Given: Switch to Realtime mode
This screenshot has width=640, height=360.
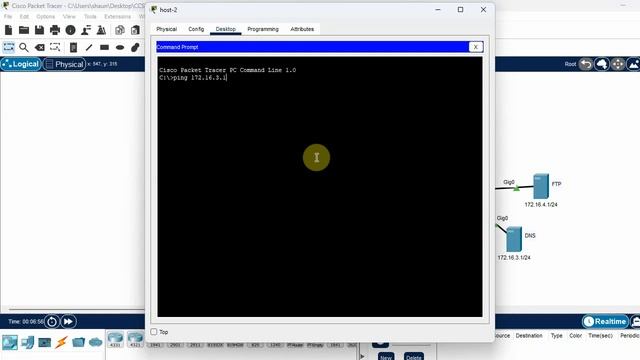Looking at the screenshot, I should [x=605, y=322].
